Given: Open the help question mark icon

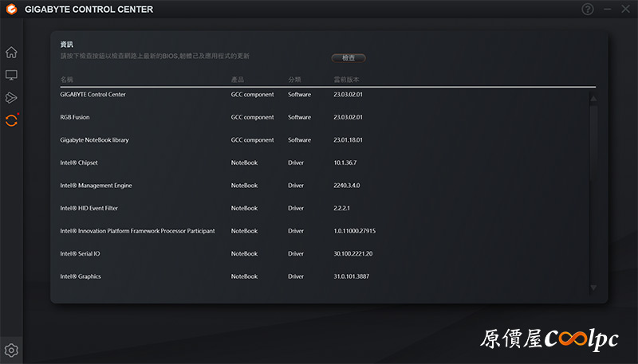Looking at the screenshot, I should (588, 9).
